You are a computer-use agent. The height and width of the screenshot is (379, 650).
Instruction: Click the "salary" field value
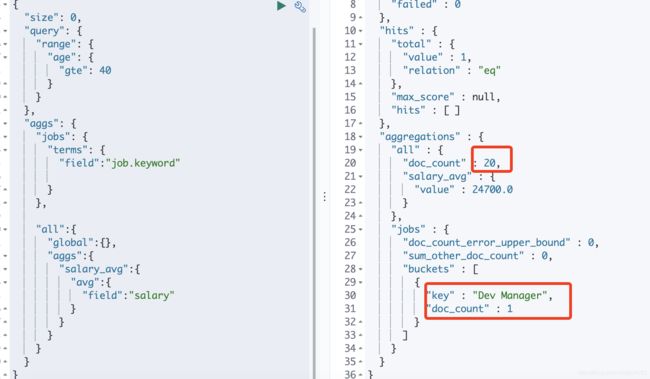[152, 295]
